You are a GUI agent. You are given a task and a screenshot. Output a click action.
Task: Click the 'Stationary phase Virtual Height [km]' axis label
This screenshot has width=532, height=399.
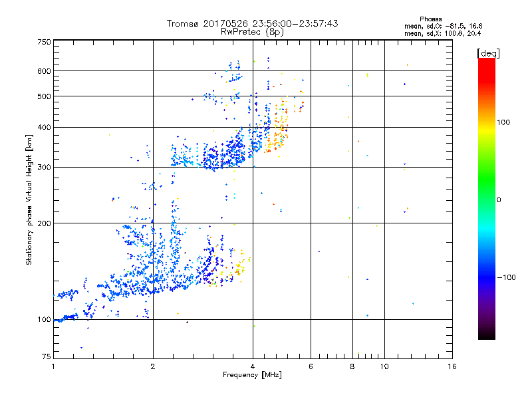point(29,199)
